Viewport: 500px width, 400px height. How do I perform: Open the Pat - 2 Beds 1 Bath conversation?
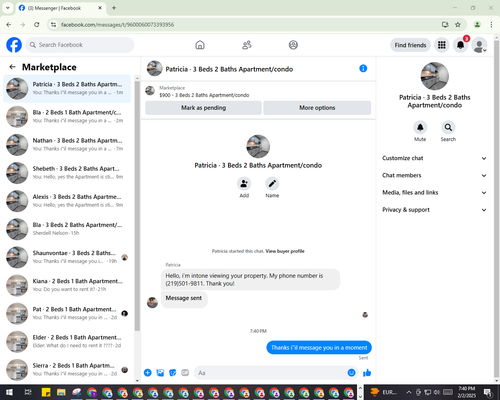click(67, 313)
